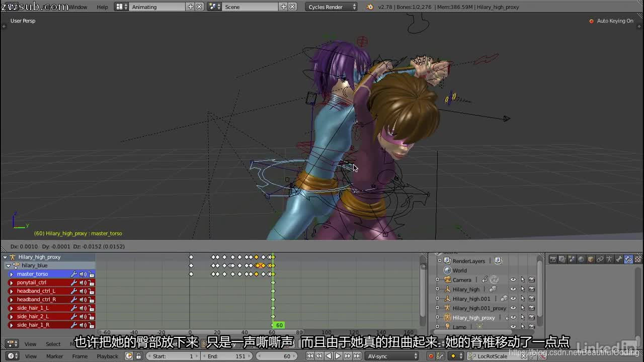
Task: Lock the side_hair_1_R channel
Action: (x=91, y=325)
